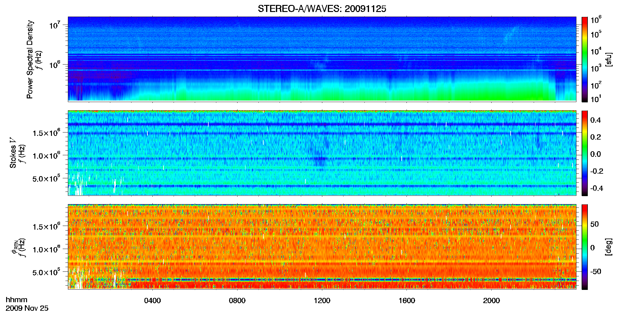644x332 pixels.
Task: Click the 2009 Nov 25 date label
Action: tap(27, 308)
